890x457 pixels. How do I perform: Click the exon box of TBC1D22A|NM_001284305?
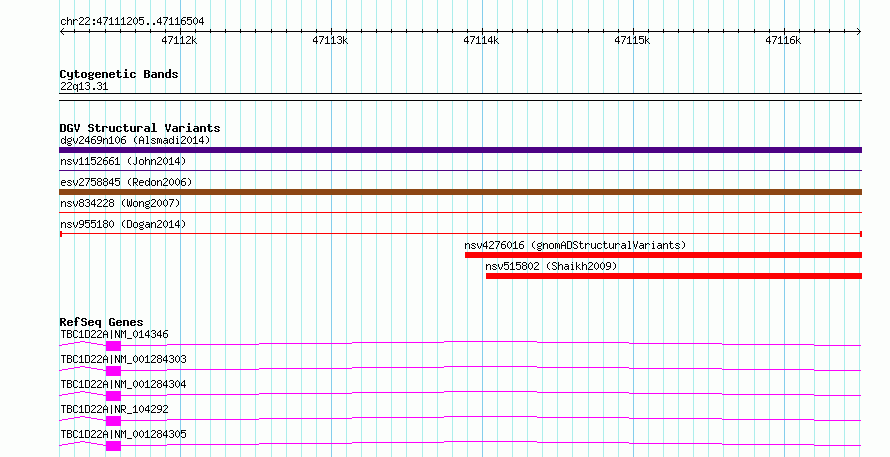click(114, 446)
